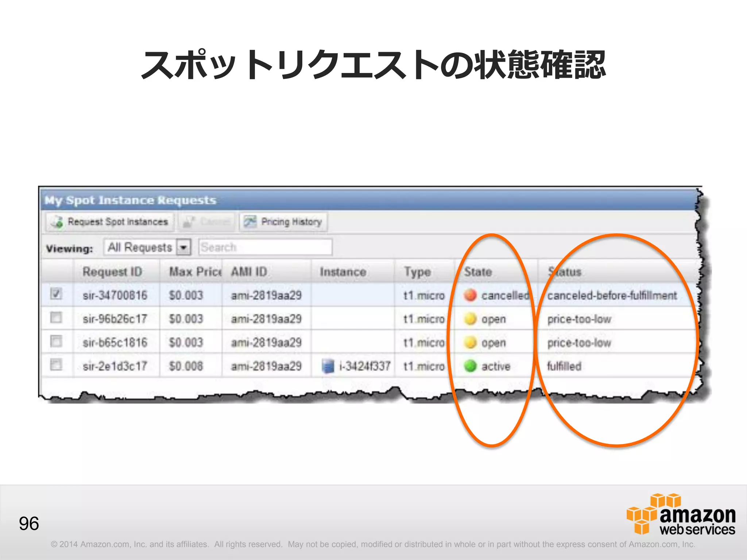Click the Search input field

pos(265,247)
